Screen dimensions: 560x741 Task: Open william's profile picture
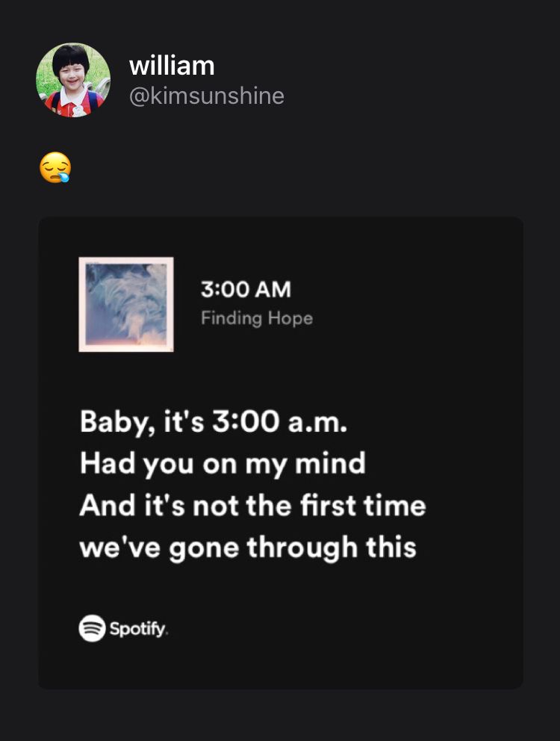tap(73, 80)
